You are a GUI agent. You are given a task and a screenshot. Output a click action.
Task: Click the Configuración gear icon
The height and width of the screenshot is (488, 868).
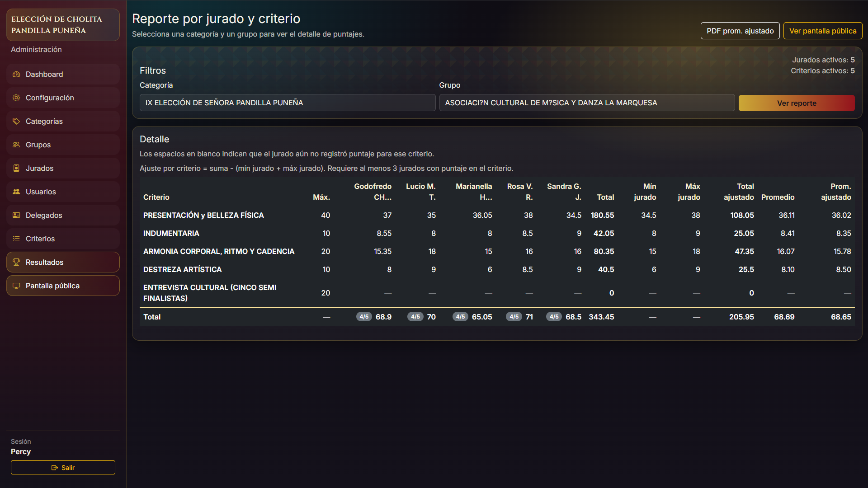click(x=16, y=98)
